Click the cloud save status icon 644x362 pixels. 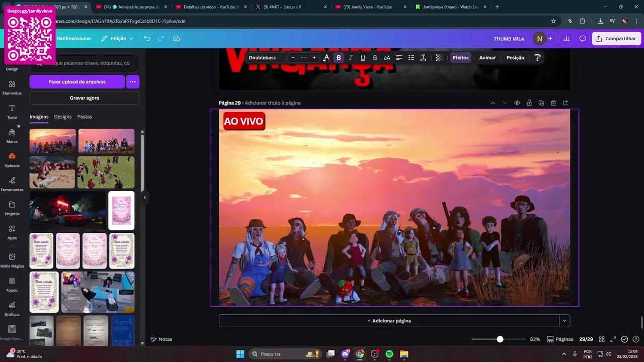coord(176,39)
